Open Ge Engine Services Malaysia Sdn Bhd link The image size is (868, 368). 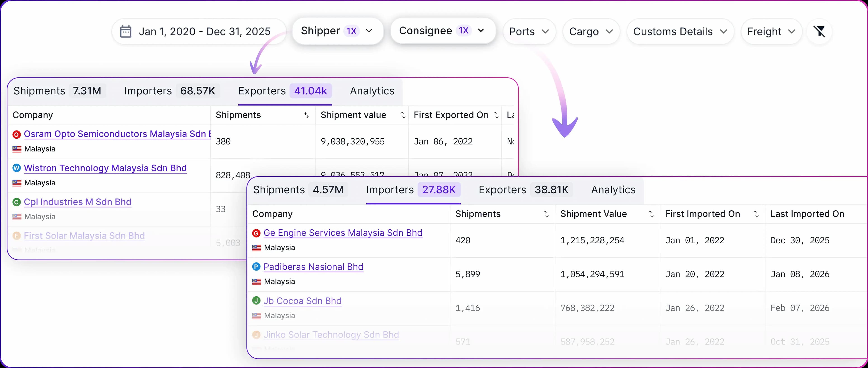click(x=343, y=233)
